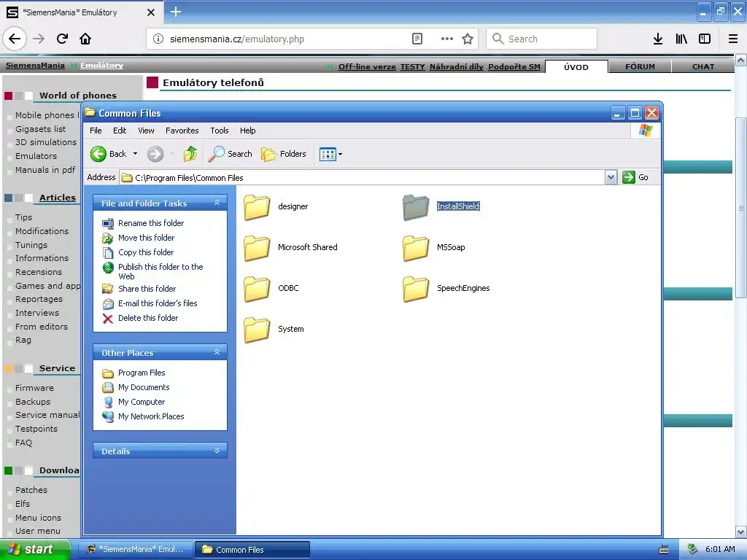Select the ODBC folder icon
Image resolution: width=747 pixels, height=560 pixels.
pos(257,289)
